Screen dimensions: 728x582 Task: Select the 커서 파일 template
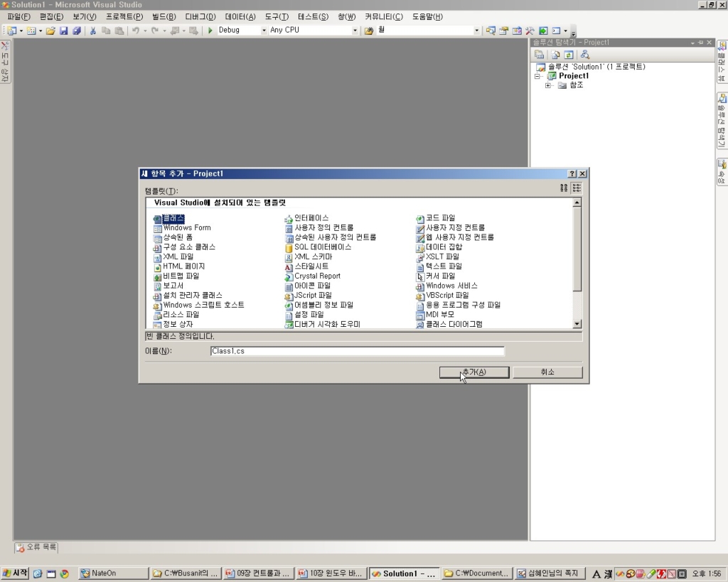point(436,276)
